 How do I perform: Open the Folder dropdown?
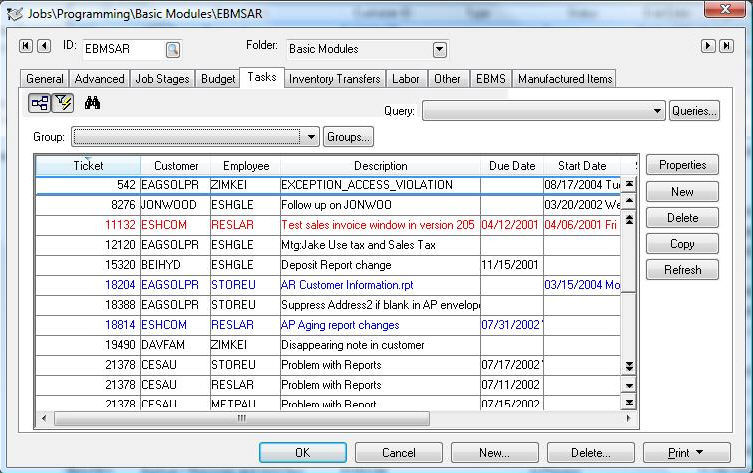point(440,49)
